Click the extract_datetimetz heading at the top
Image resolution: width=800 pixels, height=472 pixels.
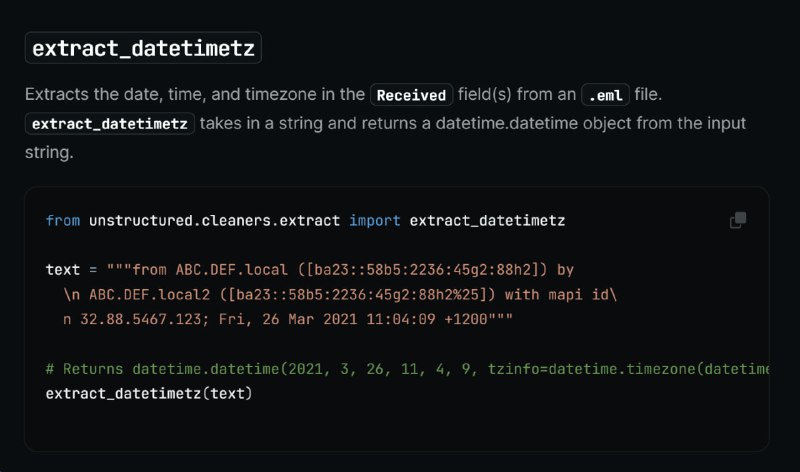point(143,48)
